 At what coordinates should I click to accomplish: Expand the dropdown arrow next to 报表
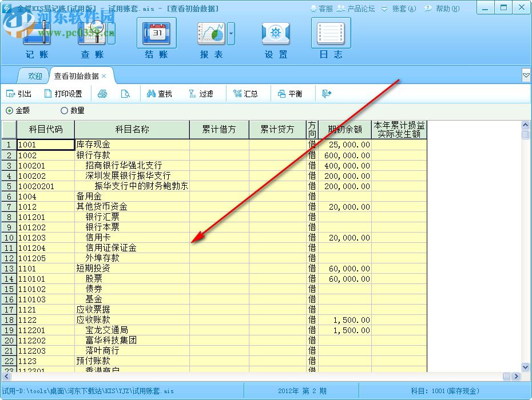pos(231,34)
